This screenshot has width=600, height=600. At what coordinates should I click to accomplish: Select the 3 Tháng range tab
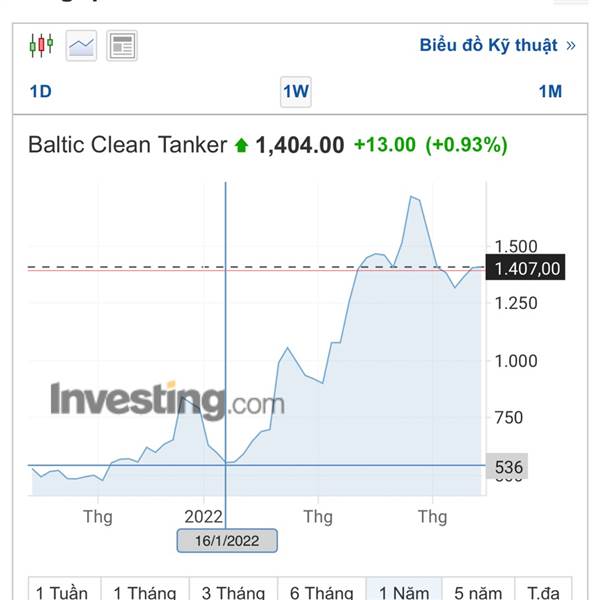pos(233,589)
